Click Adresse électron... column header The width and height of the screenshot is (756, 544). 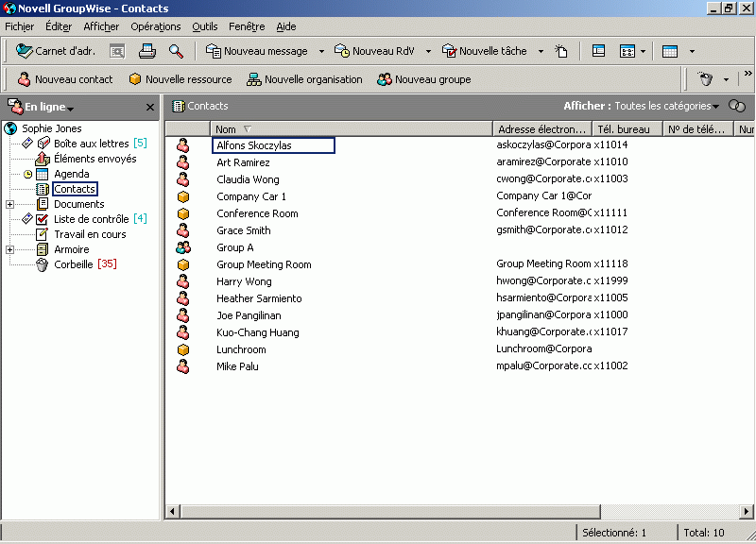pos(541,129)
